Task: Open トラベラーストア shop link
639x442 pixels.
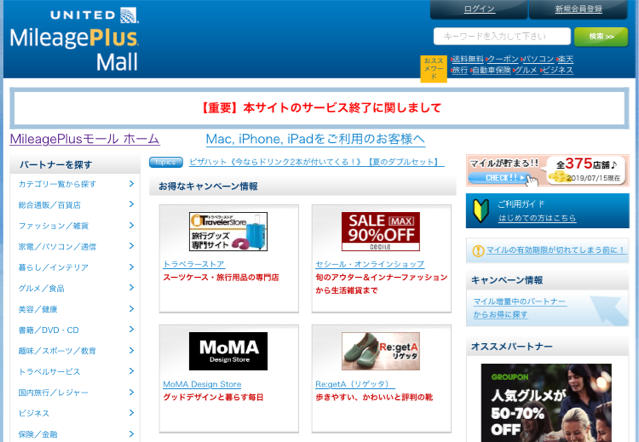Action: [194, 264]
